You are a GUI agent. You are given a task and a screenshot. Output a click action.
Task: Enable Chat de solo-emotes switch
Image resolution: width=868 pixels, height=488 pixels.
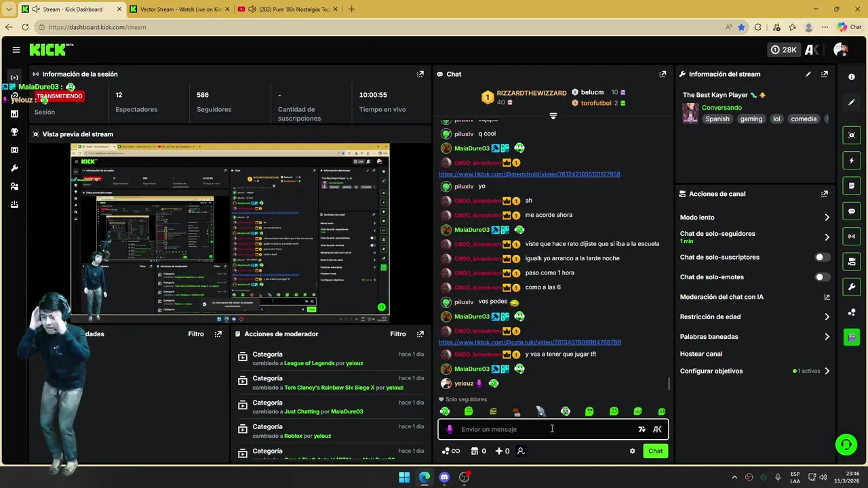(x=822, y=277)
